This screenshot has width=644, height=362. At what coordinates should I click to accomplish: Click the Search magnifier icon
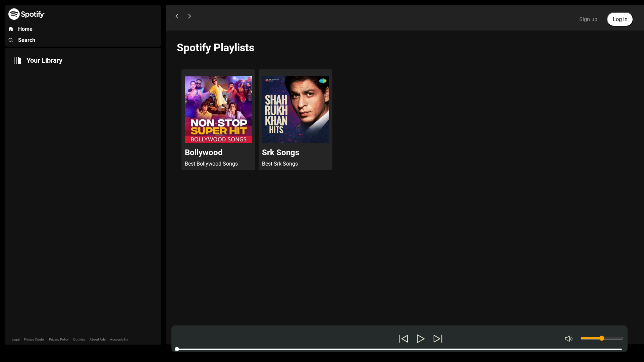pos(11,40)
